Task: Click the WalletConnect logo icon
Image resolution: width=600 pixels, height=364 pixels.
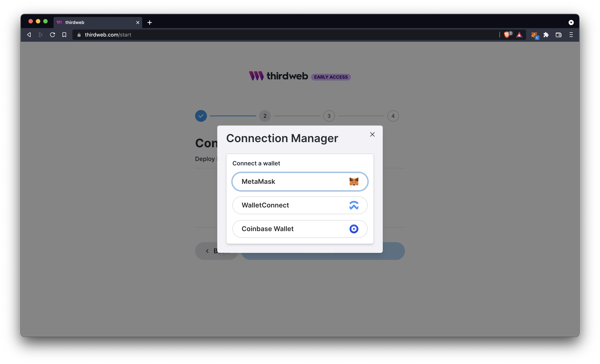Action: 354,205
